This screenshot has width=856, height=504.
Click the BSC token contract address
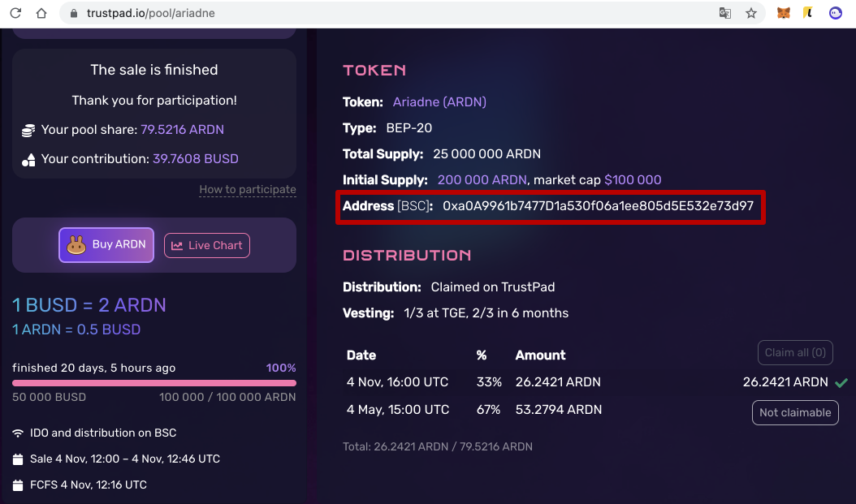[x=598, y=206]
